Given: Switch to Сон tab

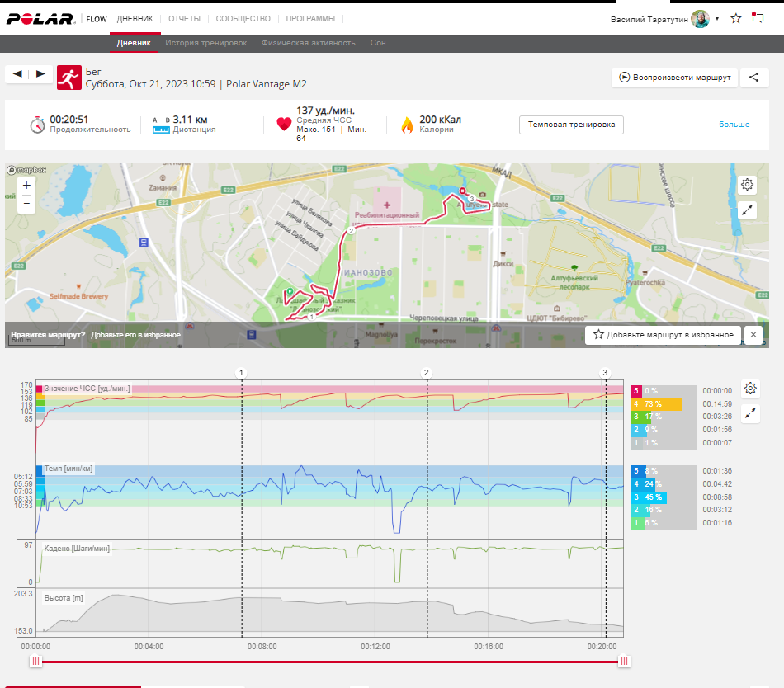Looking at the screenshot, I should (x=378, y=43).
